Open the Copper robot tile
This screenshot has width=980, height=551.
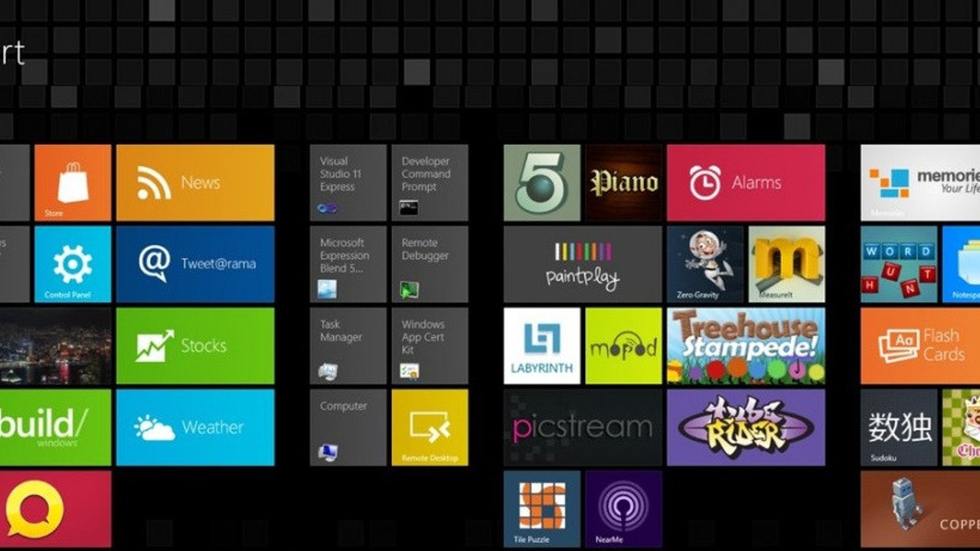click(x=920, y=509)
